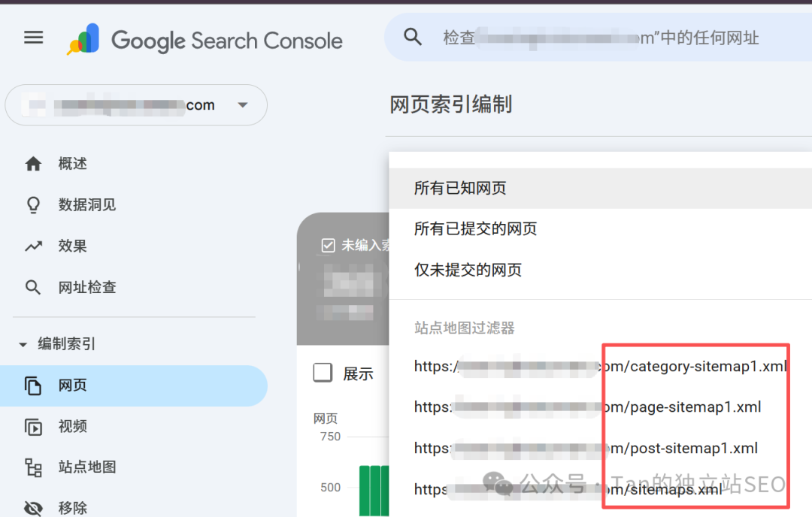Filter by category-sitemap1.xml sitemap

(x=600, y=367)
